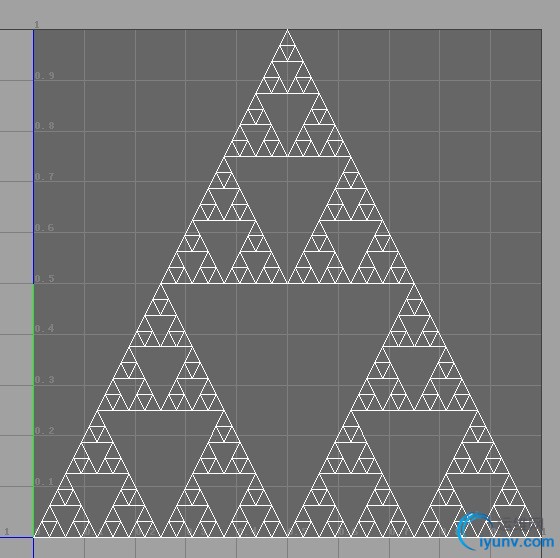The width and height of the screenshot is (560, 558).
Task: Click the 0.1 label on the vertical axis
Action: [45, 482]
